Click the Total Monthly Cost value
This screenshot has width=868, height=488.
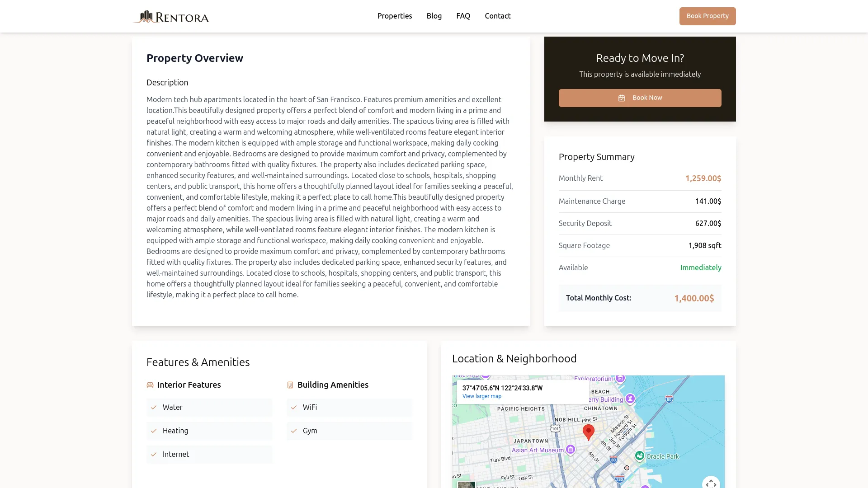click(x=693, y=298)
